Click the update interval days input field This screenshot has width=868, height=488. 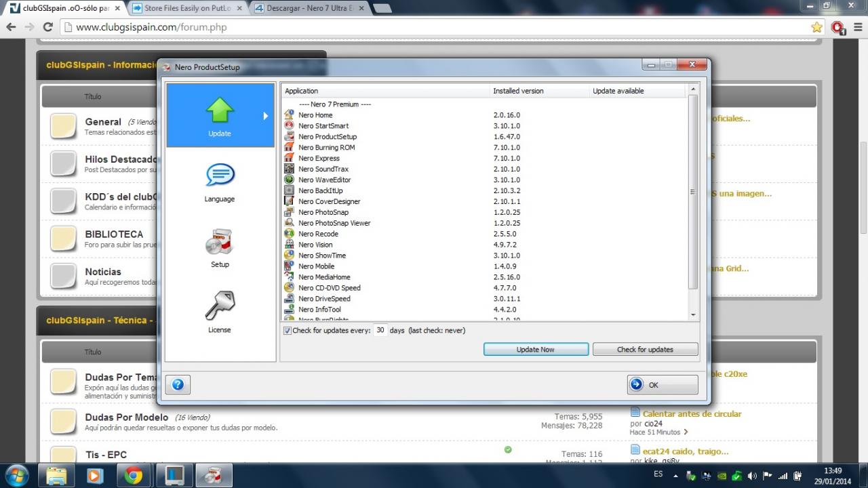380,331
